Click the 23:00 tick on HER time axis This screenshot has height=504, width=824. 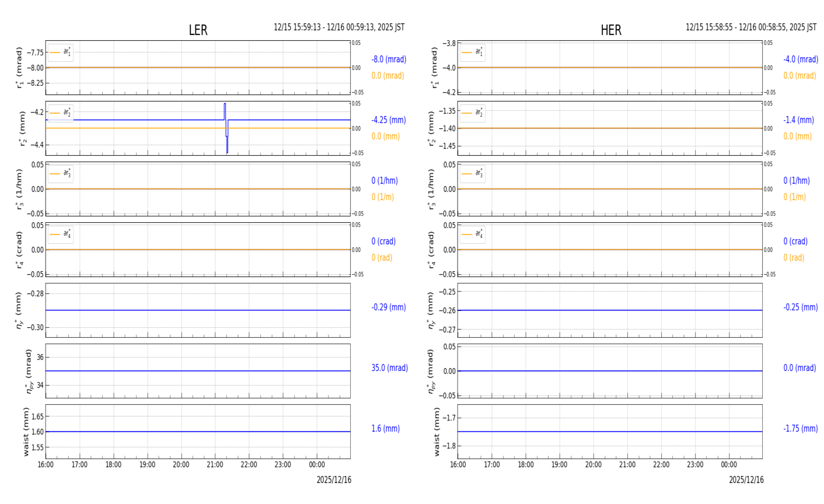click(695, 465)
